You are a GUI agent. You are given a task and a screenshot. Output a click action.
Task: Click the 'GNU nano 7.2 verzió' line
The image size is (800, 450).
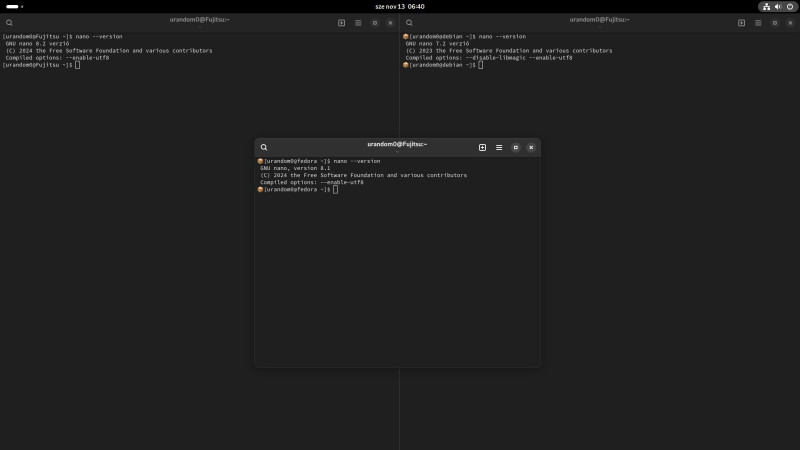(437, 44)
